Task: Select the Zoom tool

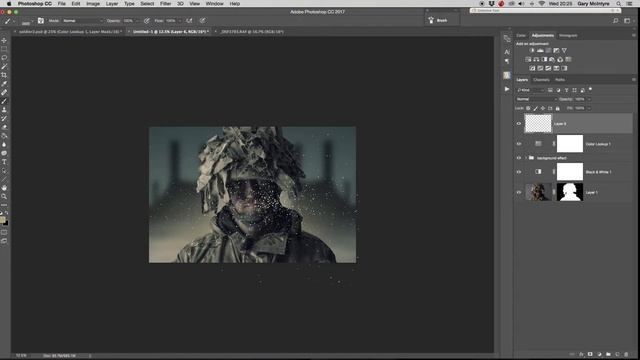Action: [4, 196]
